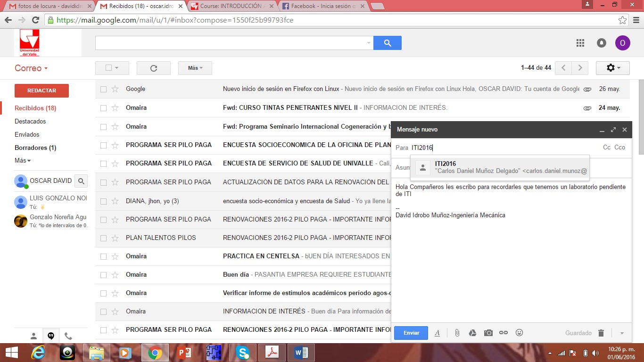This screenshot has width=644, height=362.
Task: Bookmark this page with the star
Action: [623, 20]
